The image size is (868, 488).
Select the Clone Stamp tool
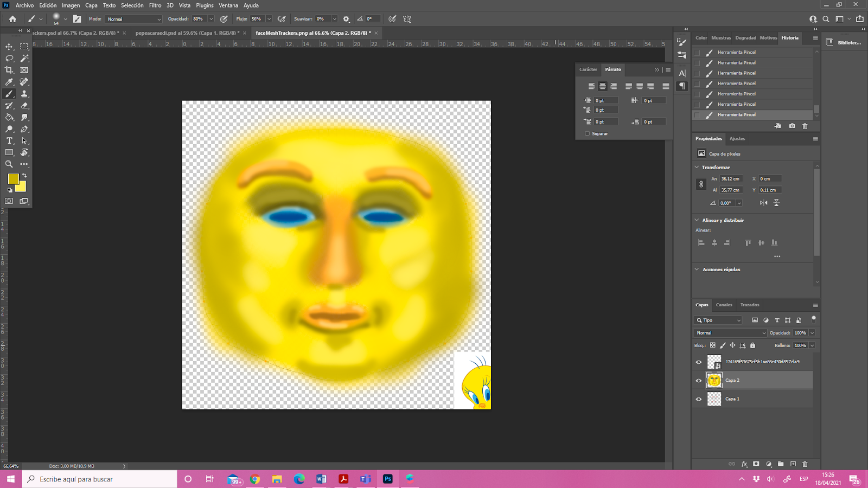tap(24, 94)
